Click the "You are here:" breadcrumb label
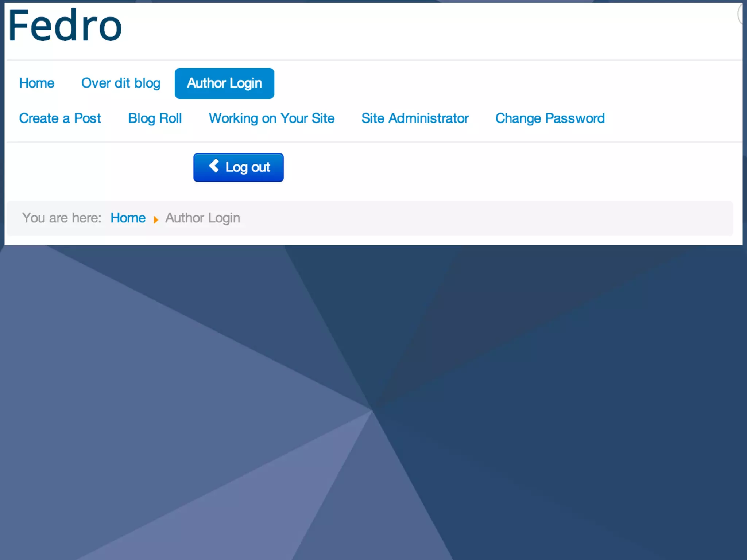 tap(62, 218)
